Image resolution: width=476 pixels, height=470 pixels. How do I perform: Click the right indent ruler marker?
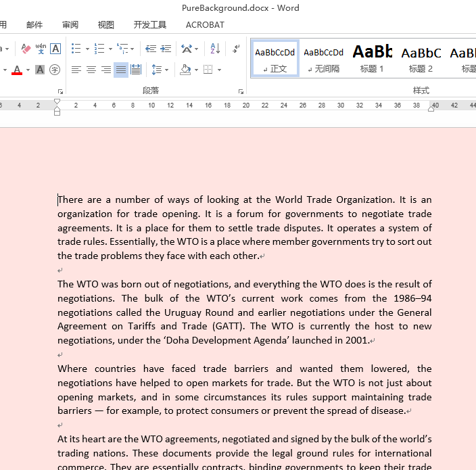click(x=431, y=109)
